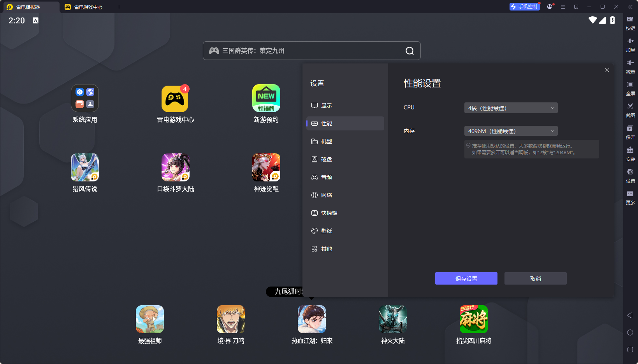Click the keyboard input A icon in status bar
This screenshot has width=638, height=364.
click(35, 20)
